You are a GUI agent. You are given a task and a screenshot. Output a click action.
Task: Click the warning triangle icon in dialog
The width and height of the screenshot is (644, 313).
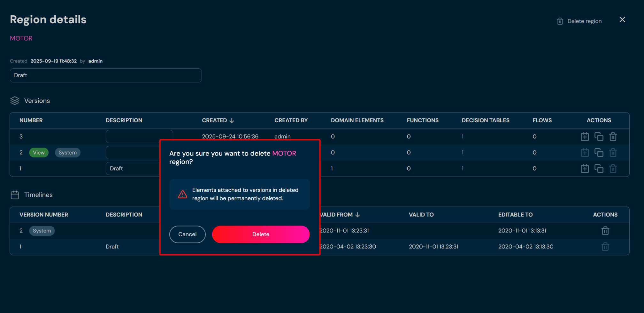[x=183, y=194]
